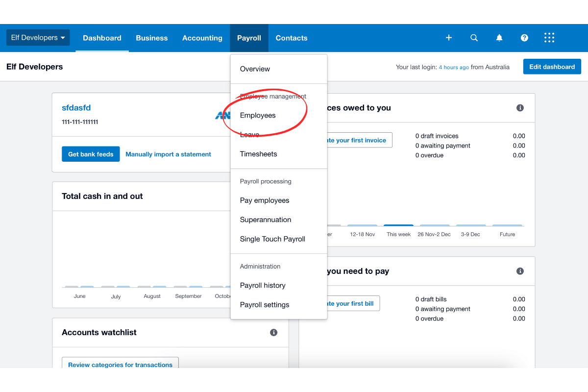This screenshot has height=392, width=588.
Task: Click the info icon on invoices owed panel
Action: (520, 108)
